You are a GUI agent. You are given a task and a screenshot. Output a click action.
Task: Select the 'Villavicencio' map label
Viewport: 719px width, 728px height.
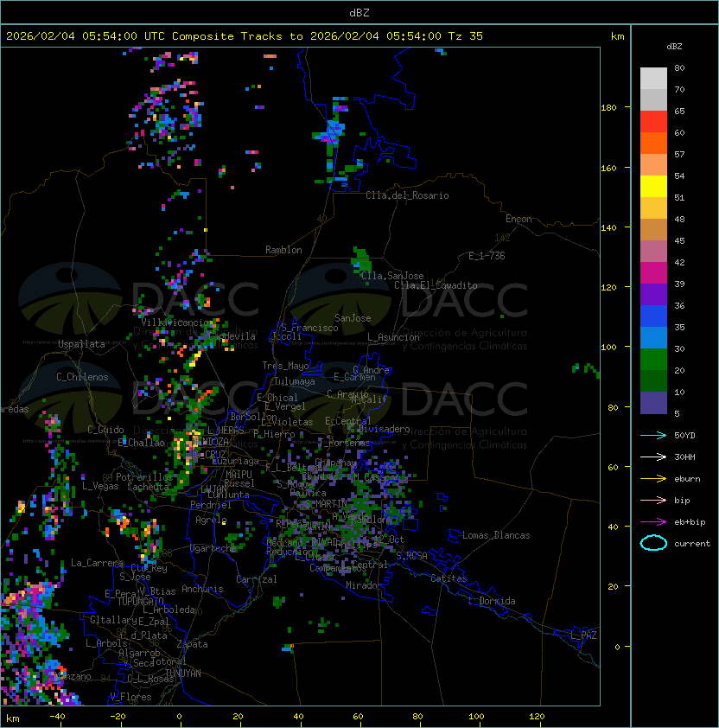[174, 322]
